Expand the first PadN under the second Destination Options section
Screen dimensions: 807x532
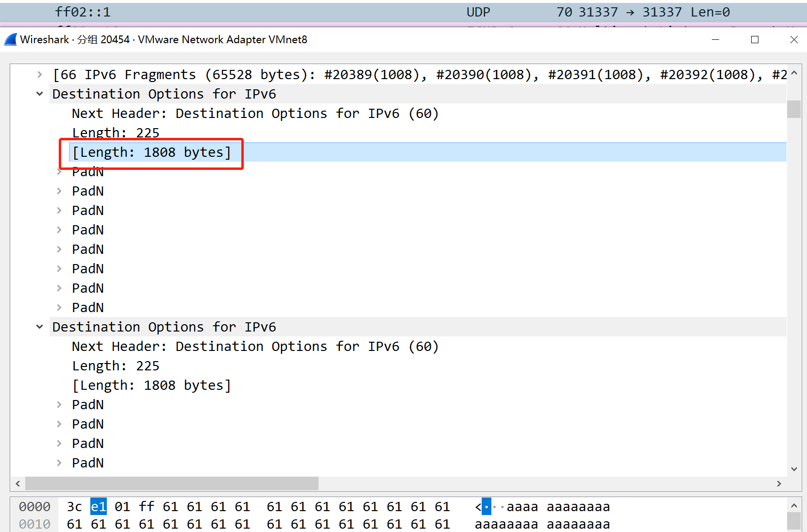click(x=59, y=405)
